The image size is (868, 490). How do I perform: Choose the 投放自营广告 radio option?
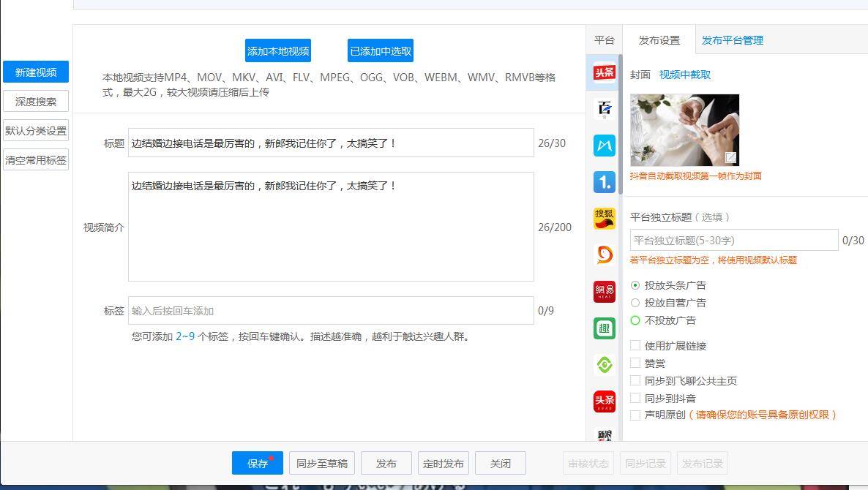635,303
